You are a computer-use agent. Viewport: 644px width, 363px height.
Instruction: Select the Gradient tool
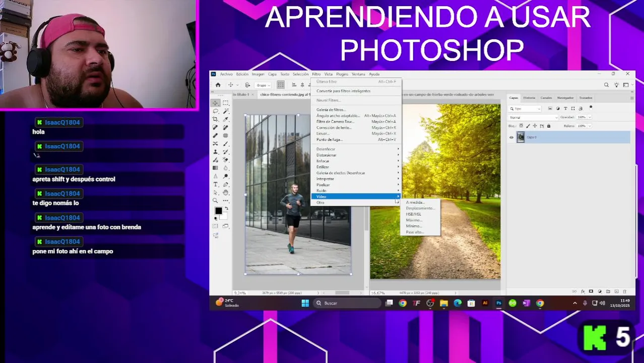click(x=215, y=167)
